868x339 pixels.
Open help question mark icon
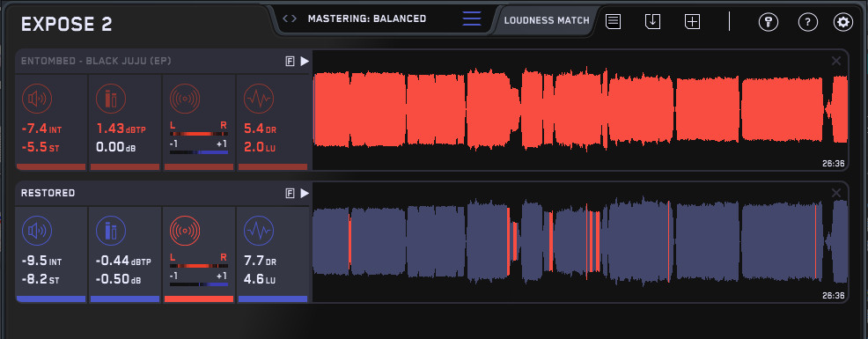tap(807, 22)
